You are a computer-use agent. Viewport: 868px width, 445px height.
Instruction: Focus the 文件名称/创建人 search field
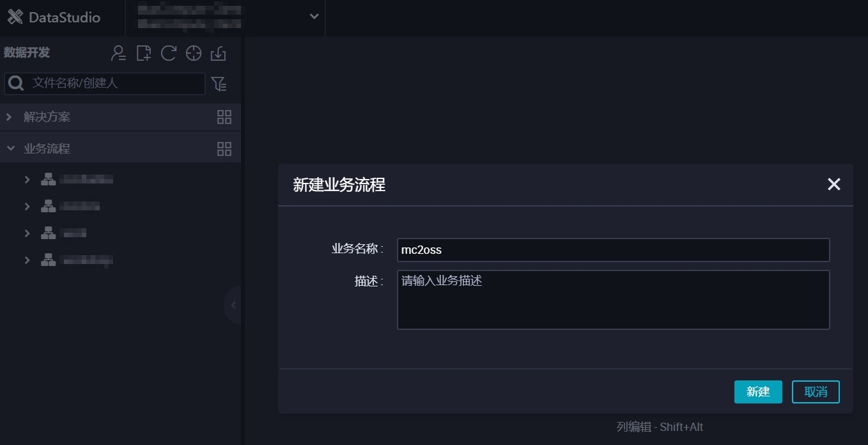(105, 83)
